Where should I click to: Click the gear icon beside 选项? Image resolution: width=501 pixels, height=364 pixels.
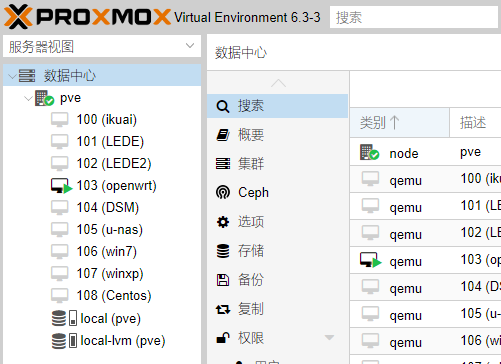(223, 222)
